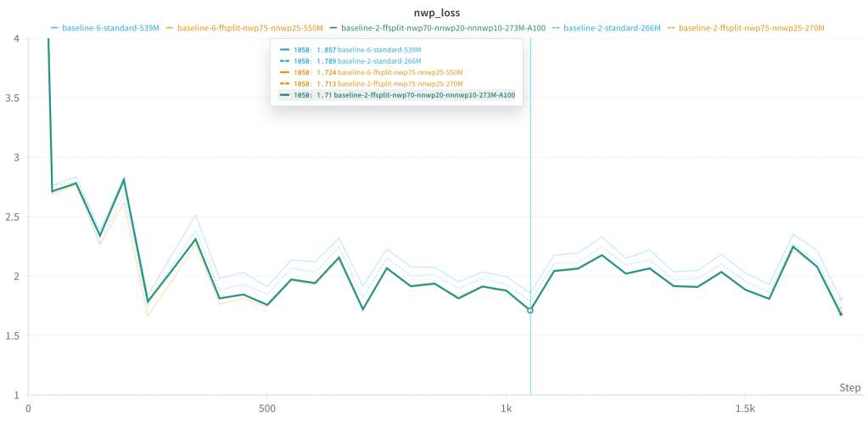Click the hollow circle marker on the crosshair
868x422 pixels.
click(530, 311)
